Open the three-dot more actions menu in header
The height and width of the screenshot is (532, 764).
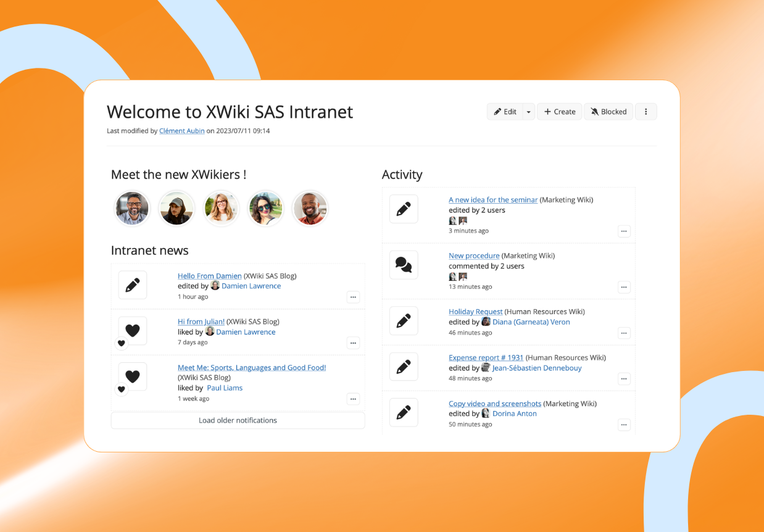pyautogui.click(x=646, y=112)
